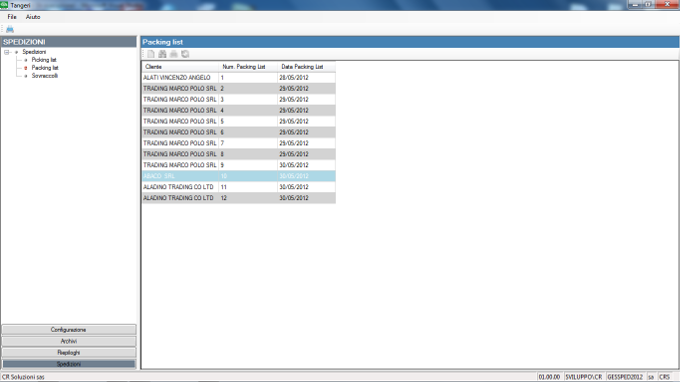Open the Configurazione section
The width and height of the screenshot is (680, 382).
pyautogui.click(x=69, y=330)
